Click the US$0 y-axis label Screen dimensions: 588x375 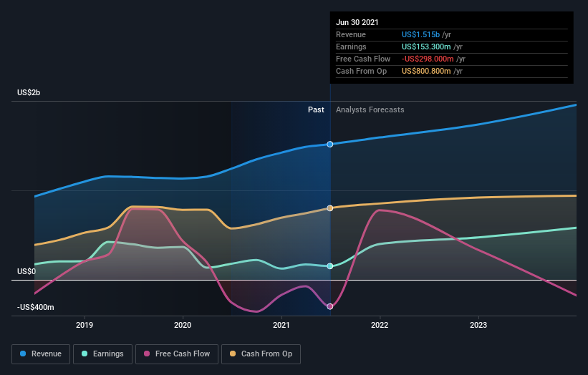(26, 271)
